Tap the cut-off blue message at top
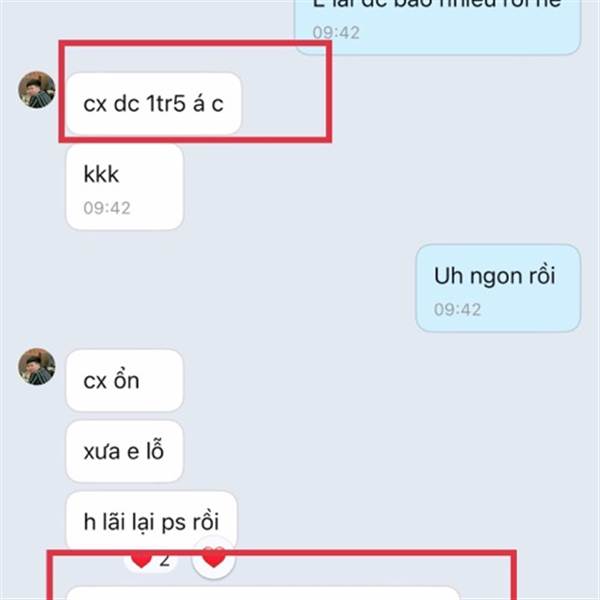Image resolution: width=600 pixels, height=600 pixels. coord(438,27)
